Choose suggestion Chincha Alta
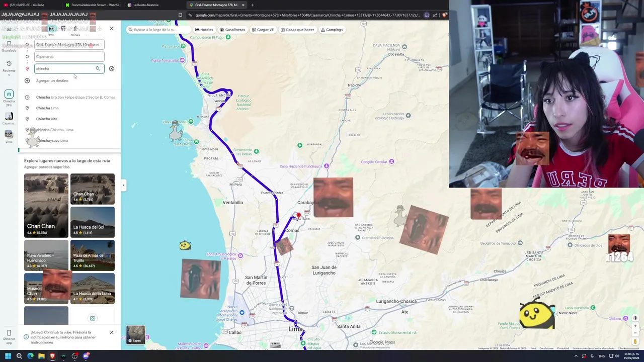 [70, 119]
